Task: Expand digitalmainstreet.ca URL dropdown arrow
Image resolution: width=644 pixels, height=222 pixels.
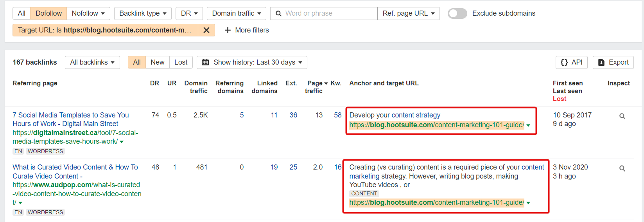Action: tap(122, 142)
